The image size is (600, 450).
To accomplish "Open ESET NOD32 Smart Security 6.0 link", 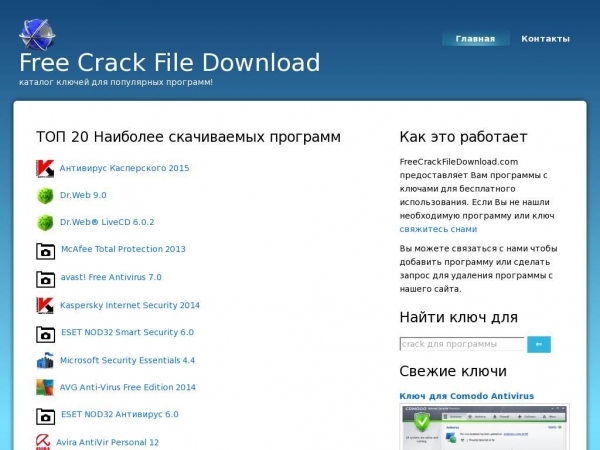I will (127, 332).
